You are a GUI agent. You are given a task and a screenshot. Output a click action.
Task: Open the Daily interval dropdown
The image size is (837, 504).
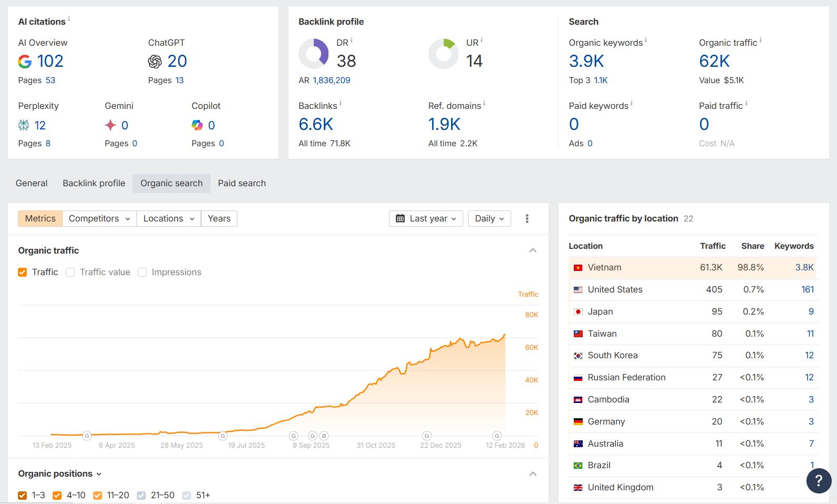pyautogui.click(x=489, y=218)
